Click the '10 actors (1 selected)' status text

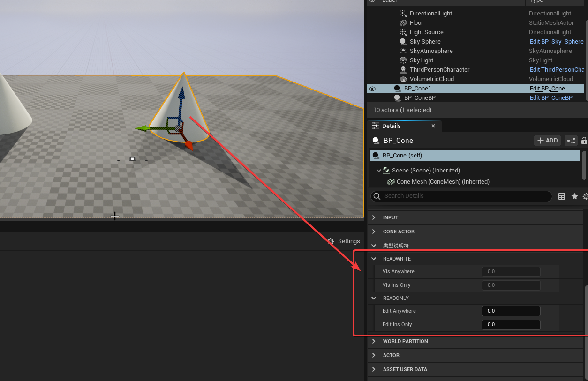(x=402, y=110)
